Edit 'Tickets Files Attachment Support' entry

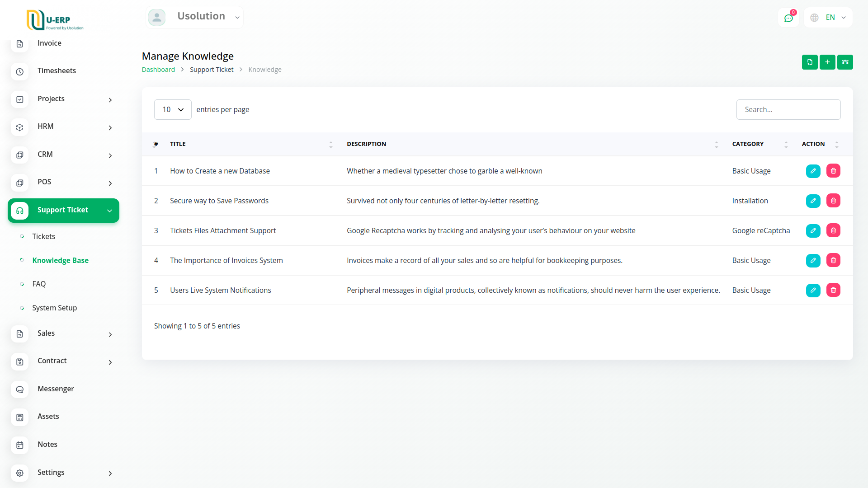tap(813, 230)
